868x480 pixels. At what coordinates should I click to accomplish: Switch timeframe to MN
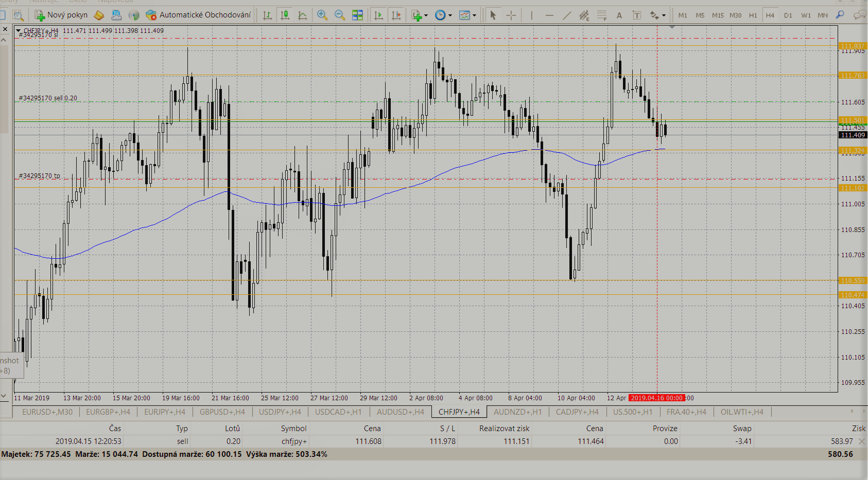point(823,15)
